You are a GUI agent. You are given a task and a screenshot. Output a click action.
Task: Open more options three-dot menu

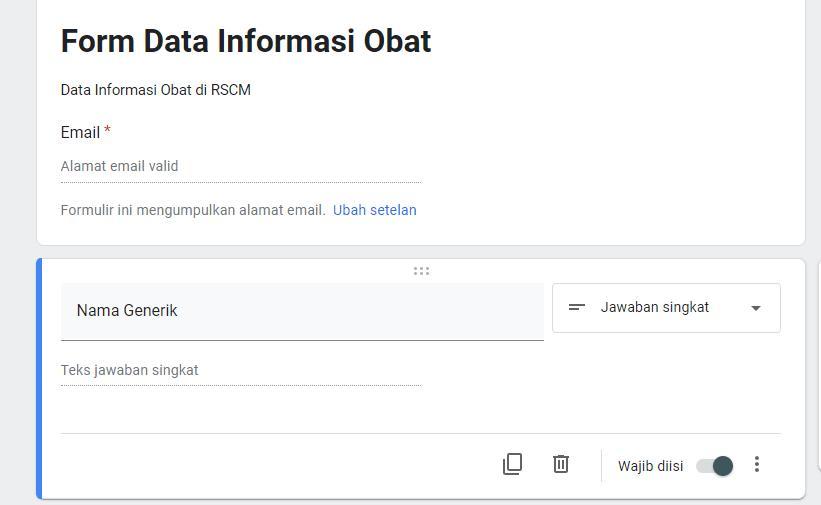coord(757,464)
